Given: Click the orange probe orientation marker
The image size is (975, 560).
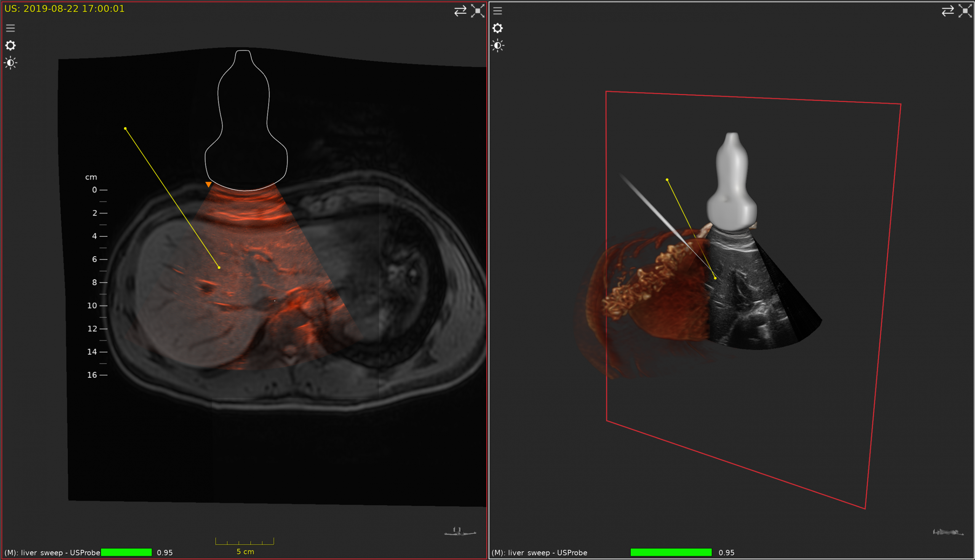Looking at the screenshot, I should 208,185.
